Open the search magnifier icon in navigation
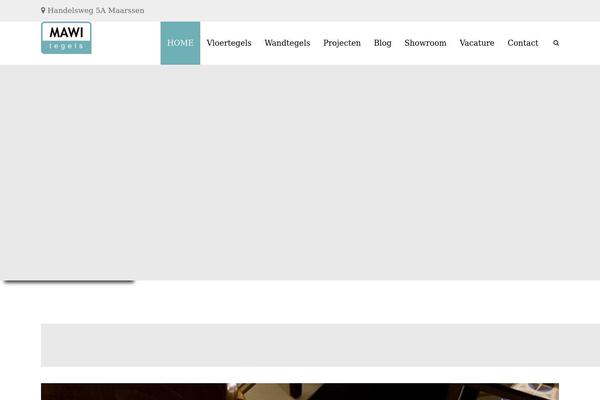 coord(556,43)
